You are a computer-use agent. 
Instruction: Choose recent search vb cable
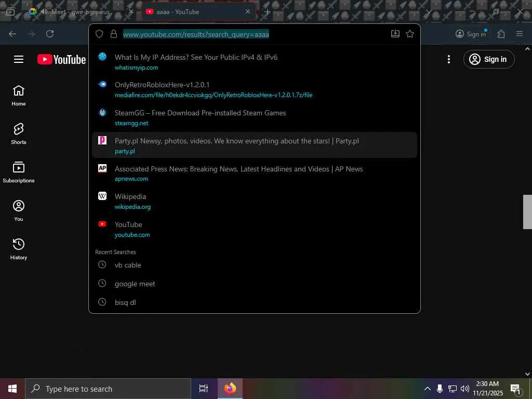[255, 265]
